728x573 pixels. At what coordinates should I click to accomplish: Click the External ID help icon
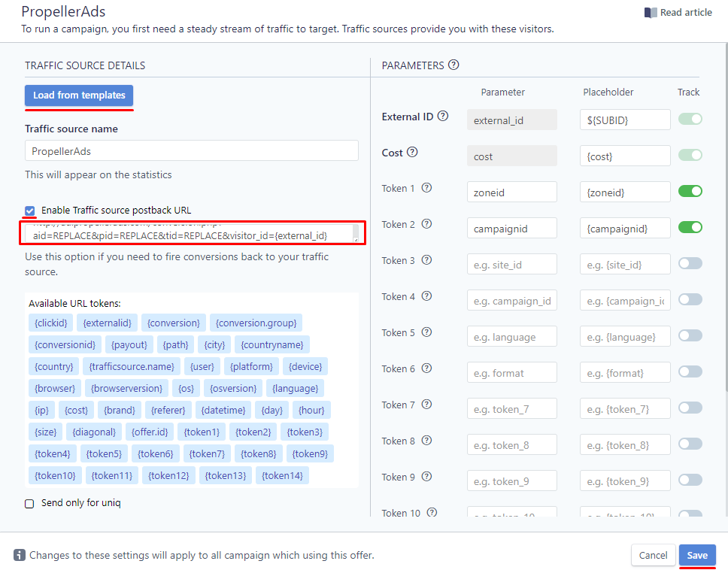tap(443, 116)
